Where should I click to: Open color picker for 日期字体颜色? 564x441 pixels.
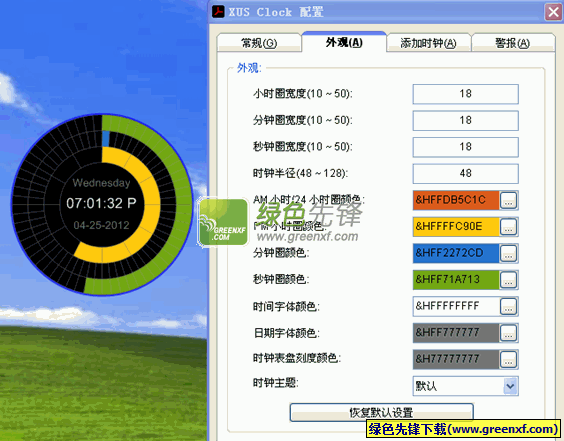509,333
